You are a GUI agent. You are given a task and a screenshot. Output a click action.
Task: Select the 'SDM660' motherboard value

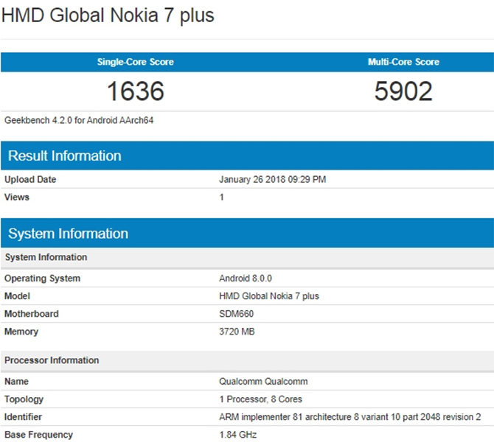tap(236, 314)
